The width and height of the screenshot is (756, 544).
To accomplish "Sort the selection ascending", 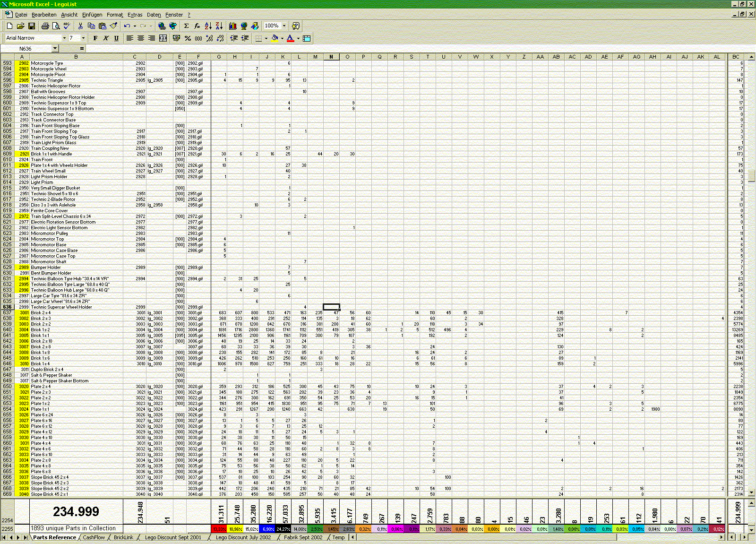I will coord(208,26).
